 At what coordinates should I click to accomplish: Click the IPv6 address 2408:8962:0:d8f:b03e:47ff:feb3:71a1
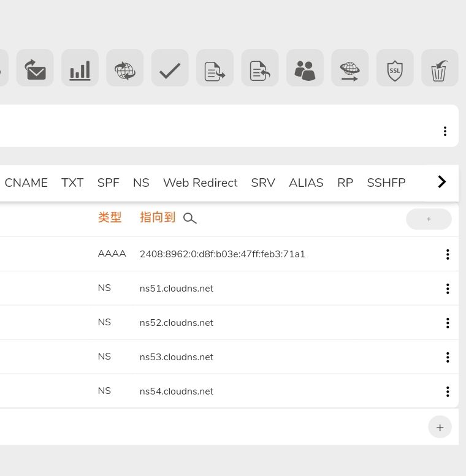click(x=223, y=254)
